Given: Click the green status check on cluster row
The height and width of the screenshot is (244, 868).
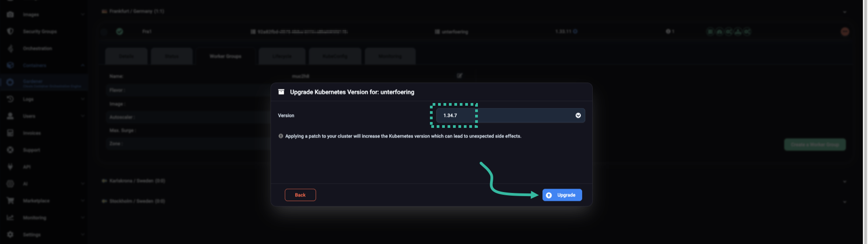Looking at the screenshot, I should coord(119,32).
